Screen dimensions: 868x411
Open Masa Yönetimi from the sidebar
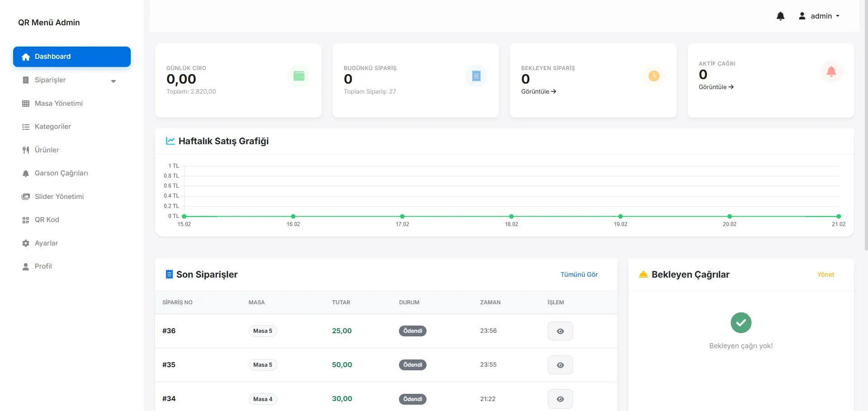(58, 104)
